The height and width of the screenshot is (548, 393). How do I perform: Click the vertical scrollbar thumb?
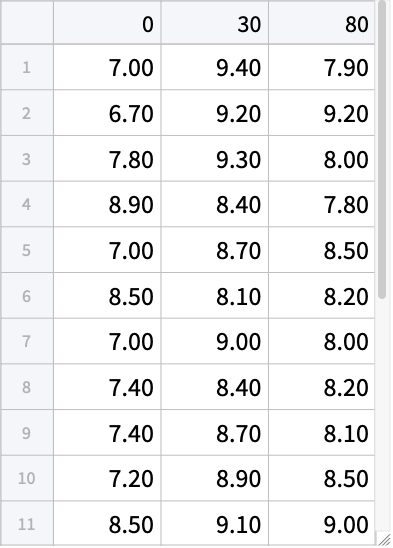click(382, 150)
